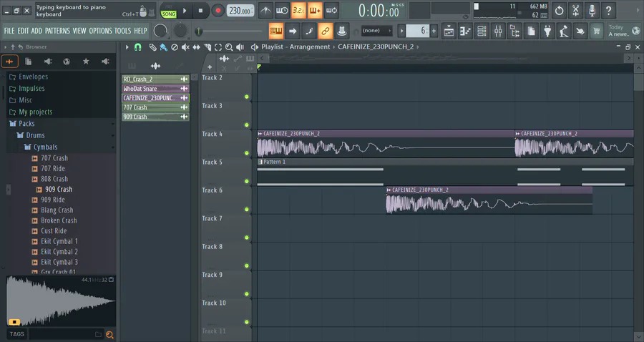
Task: Open the Channel rack view icon
Action: [x=482, y=31]
